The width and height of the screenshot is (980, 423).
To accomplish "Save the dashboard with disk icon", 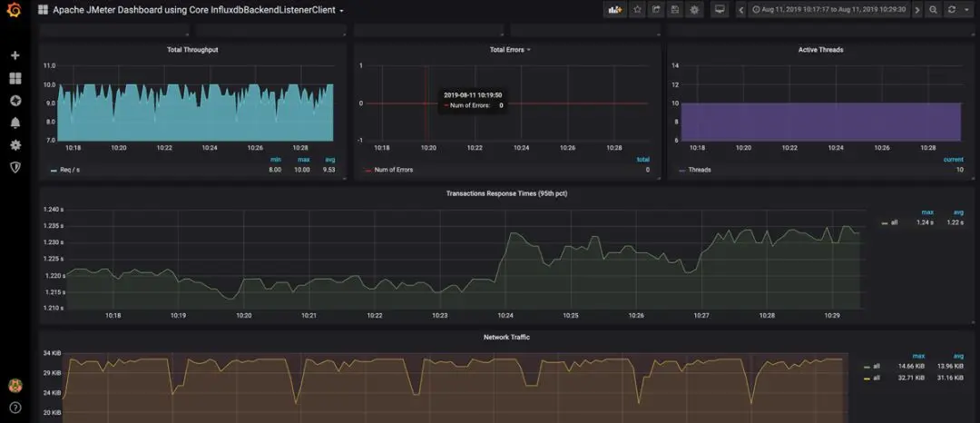I will (x=675, y=10).
